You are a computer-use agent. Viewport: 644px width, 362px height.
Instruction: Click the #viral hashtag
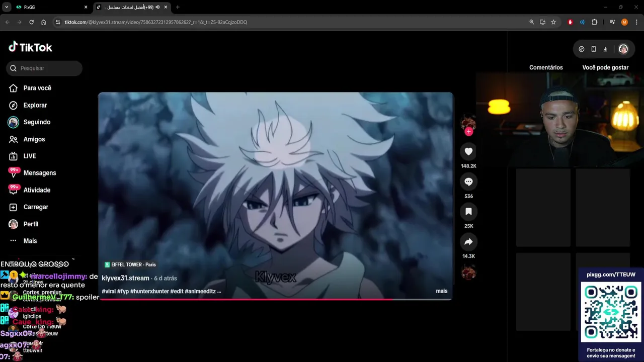point(109,291)
